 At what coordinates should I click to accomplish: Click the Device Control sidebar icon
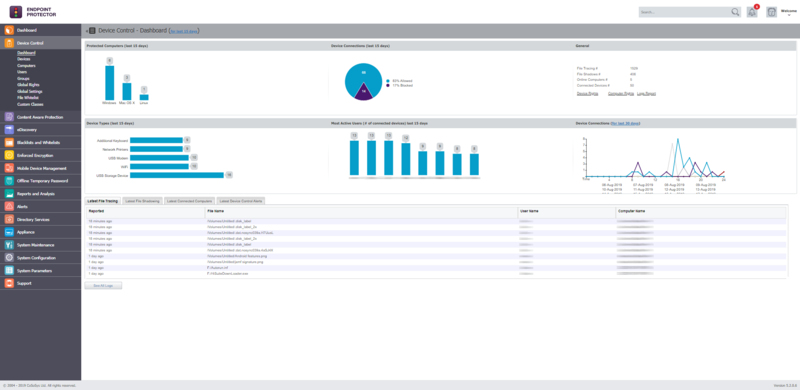(9, 43)
